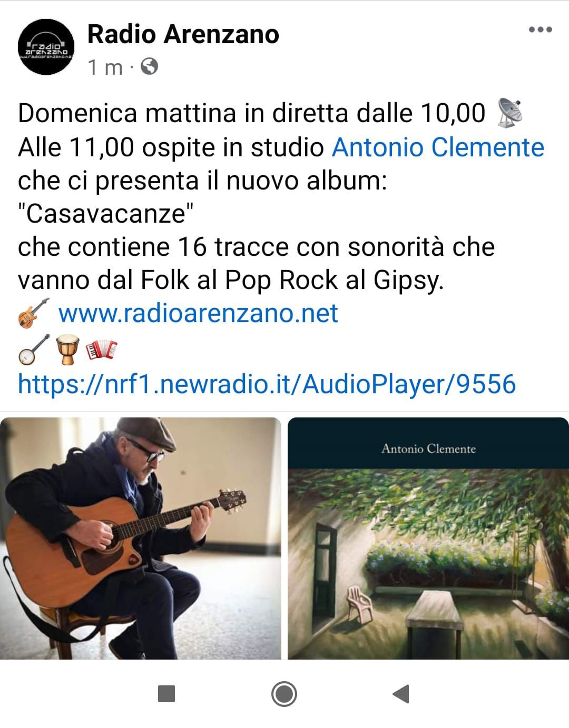Tap the Radio Arenzano page name
Image resolution: width=569 pixels, height=728 pixels.
(183, 34)
